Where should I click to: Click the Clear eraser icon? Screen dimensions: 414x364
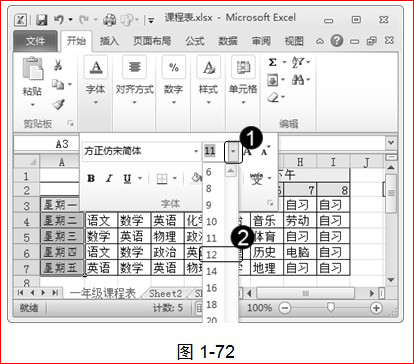tap(273, 97)
